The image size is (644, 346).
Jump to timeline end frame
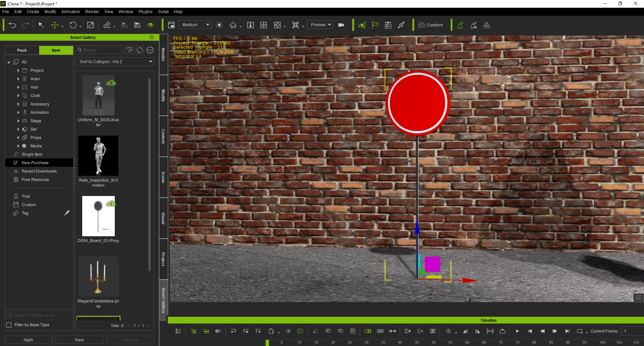[x=567, y=331]
